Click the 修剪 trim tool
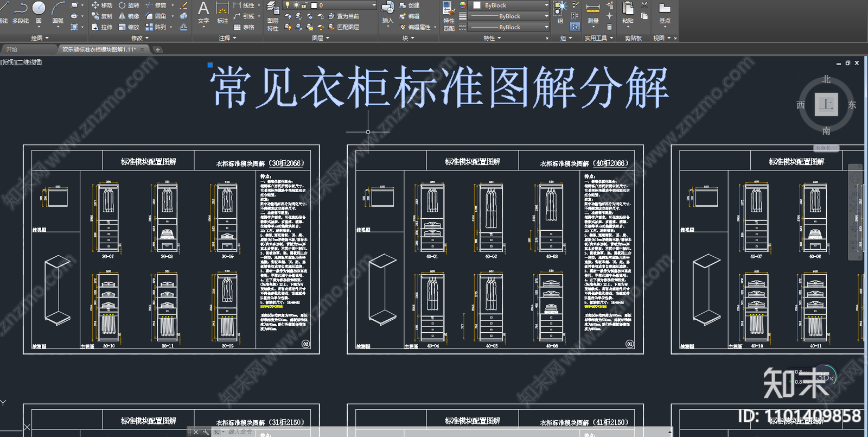The height and width of the screenshot is (437, 868). coord(156,5)
